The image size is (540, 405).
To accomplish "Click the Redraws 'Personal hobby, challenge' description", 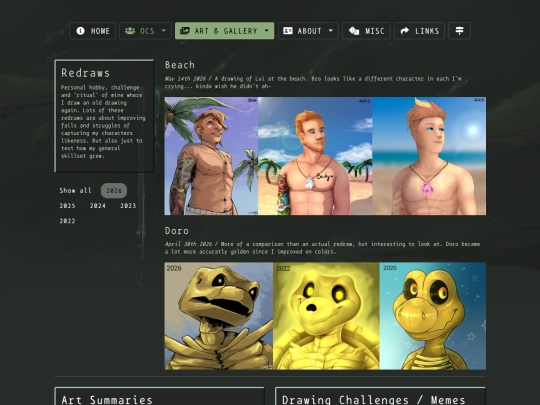I will click(x=103, y=122).
